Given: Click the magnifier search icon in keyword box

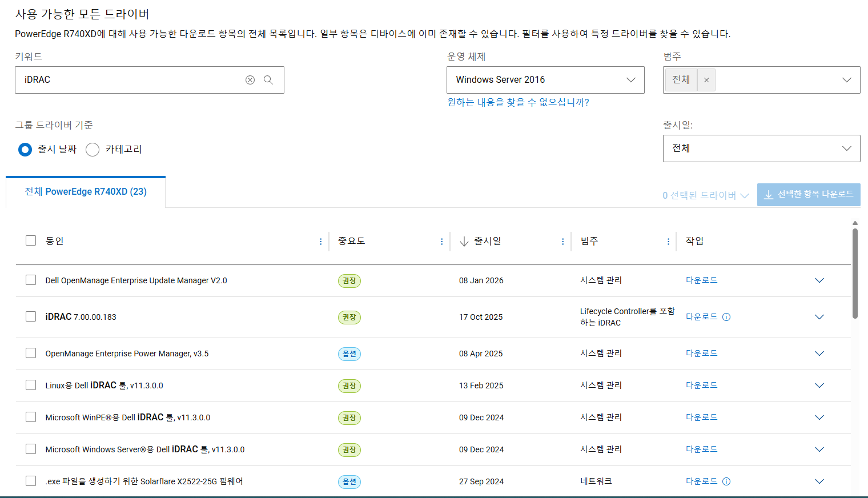Looking at the screenshot, I should 268,80.
